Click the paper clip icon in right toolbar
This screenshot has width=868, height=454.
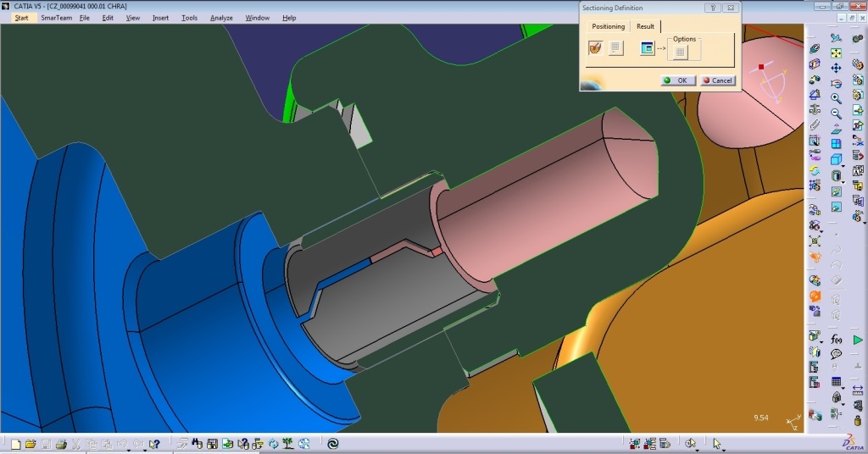click(x=815, y=125)
